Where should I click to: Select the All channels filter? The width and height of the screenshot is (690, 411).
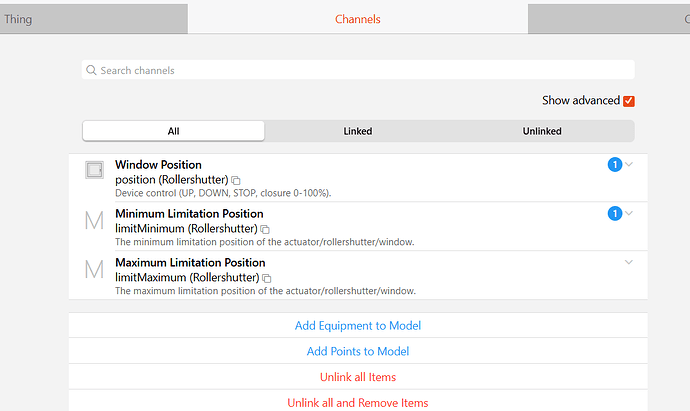tap(173, 131)
